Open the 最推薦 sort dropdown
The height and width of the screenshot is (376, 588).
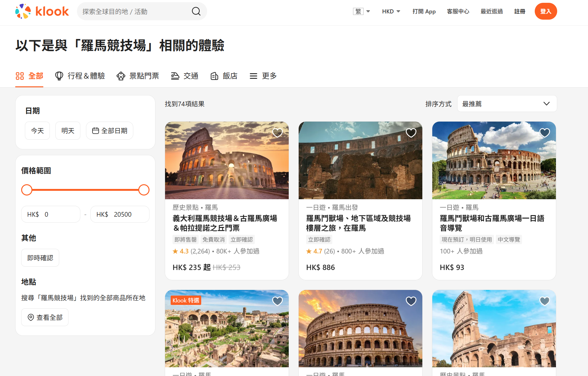pos(507,104)
